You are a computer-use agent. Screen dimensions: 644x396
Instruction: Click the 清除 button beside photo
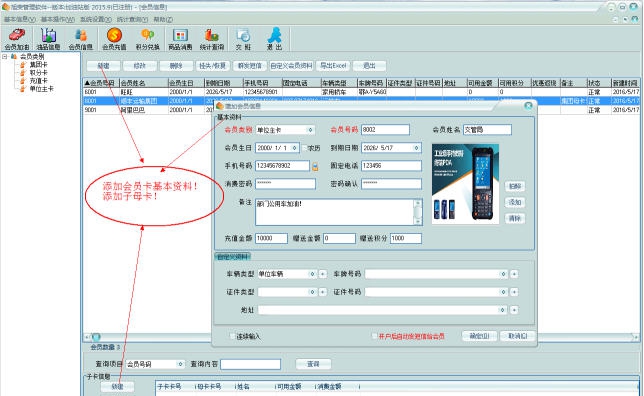pos(515,219)
